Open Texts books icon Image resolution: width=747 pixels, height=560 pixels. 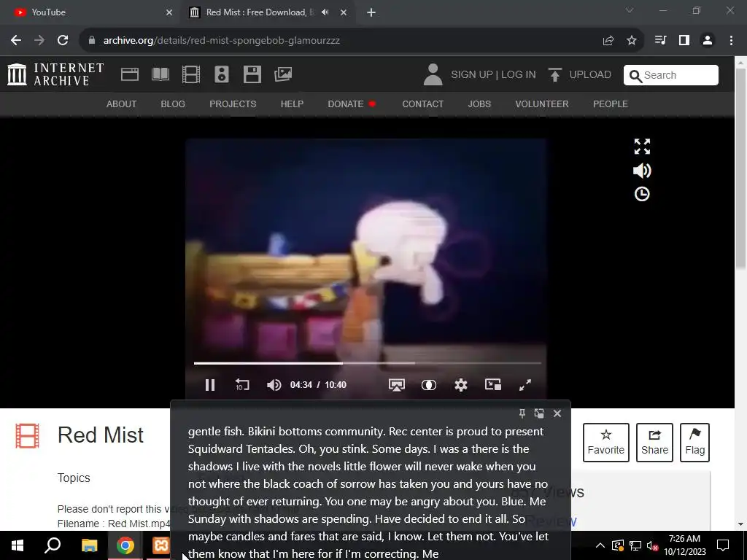pos(160,74)
